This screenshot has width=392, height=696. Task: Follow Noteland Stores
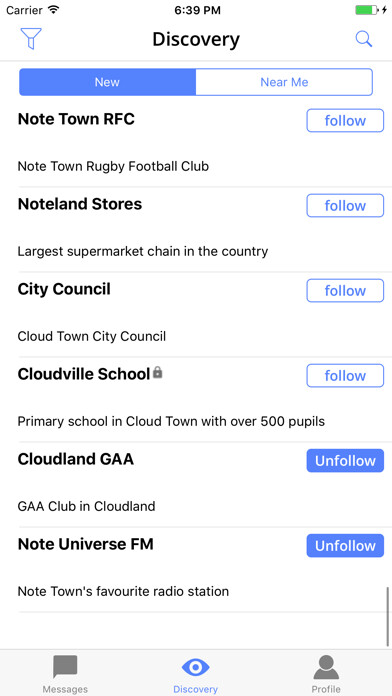[345, 206]
